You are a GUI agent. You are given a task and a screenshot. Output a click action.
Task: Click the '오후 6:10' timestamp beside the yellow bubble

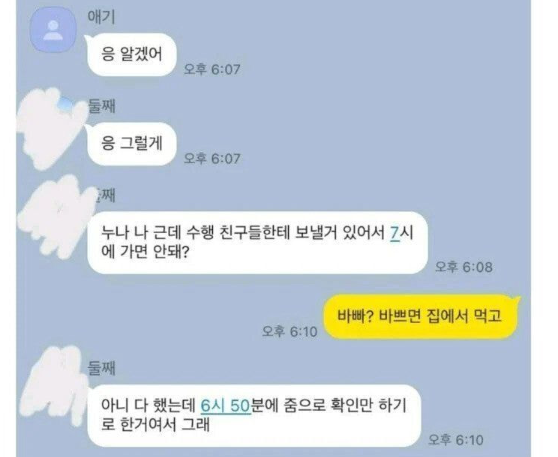pyautogui.click(x=290, y=332)
